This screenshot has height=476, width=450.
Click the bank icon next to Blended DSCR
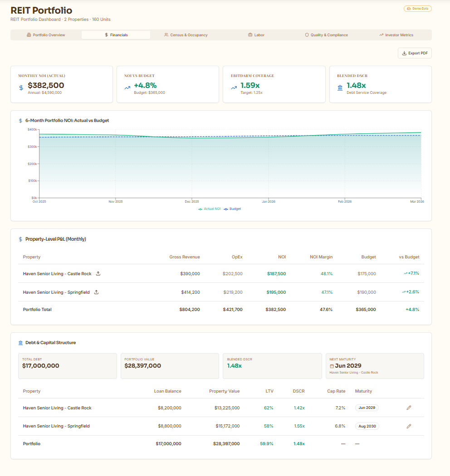click(340, 87)
